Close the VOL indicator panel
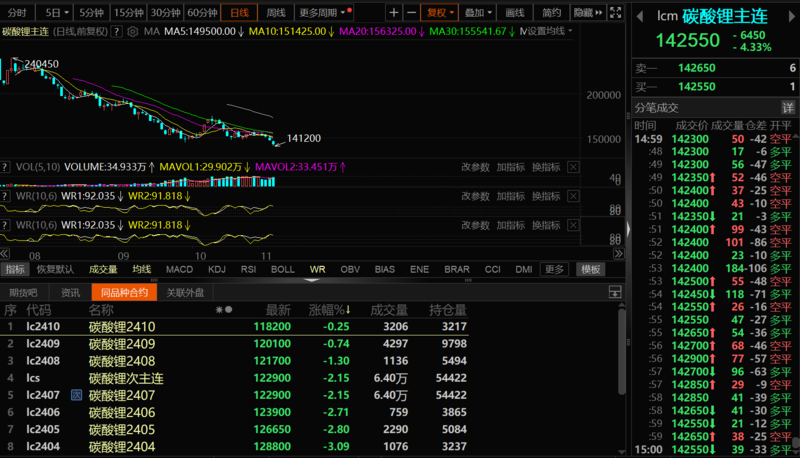This screenshot has height=458, width=800. tap(573, 167)
